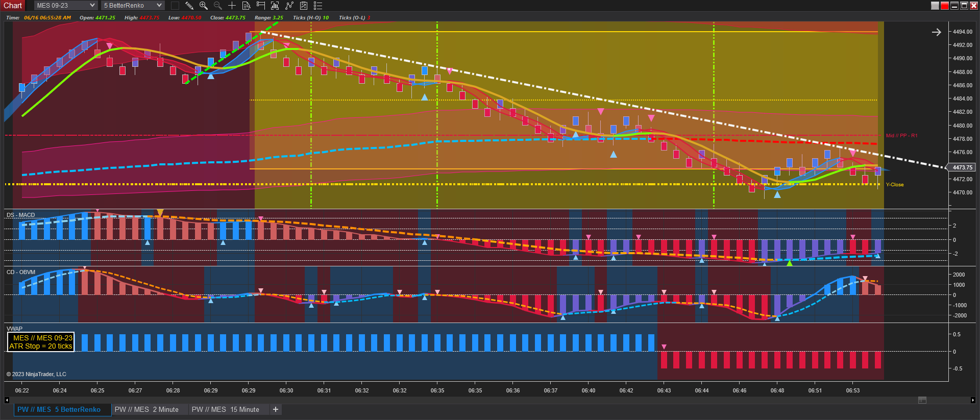Open the MES 09-23 instrument dropdown

click(x=66, y=6)
